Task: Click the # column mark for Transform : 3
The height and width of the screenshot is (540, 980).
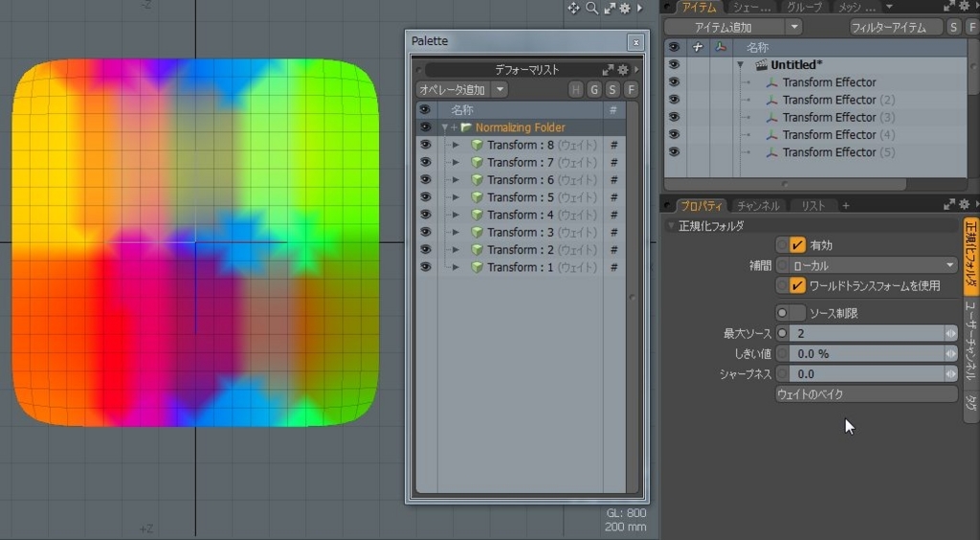Action: pos(613,233)
